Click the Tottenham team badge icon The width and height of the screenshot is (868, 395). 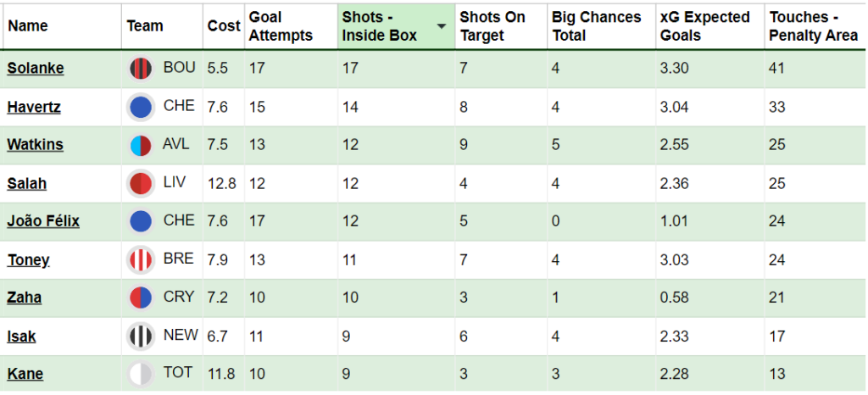[141, 374]
